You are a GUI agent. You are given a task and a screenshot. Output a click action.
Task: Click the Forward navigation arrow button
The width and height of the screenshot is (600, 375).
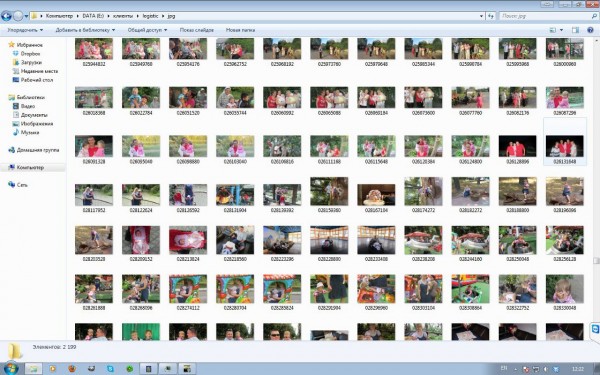tap(18, 16)
